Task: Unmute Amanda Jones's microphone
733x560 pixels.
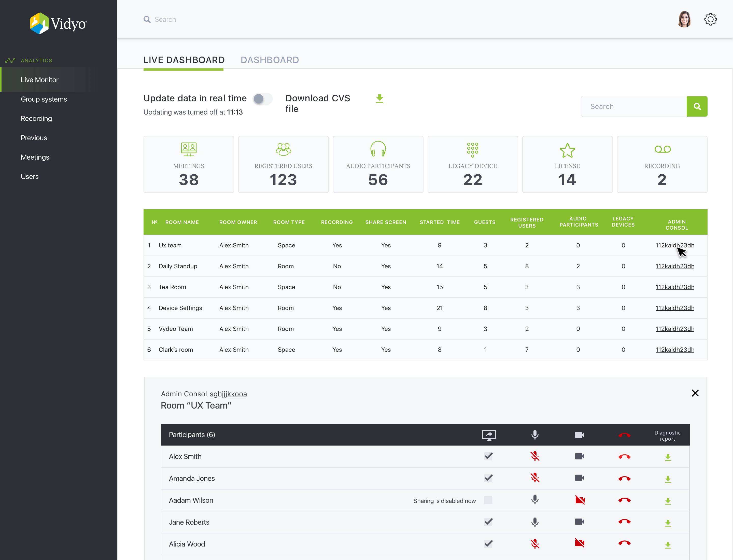Action: click(x=535, y=478)
